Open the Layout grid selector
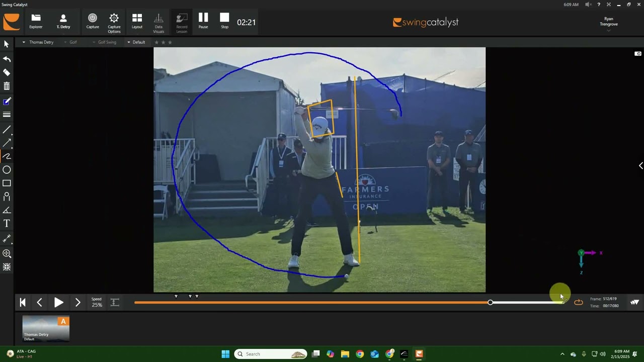 click(137, 22)
